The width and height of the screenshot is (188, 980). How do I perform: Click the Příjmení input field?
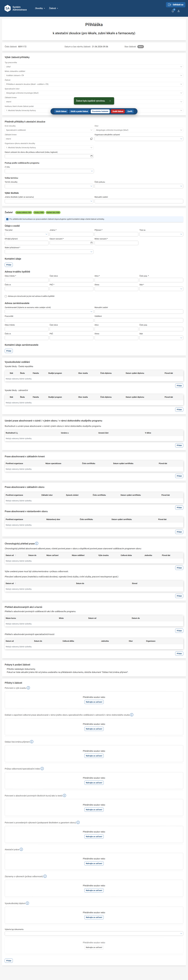[116, 234]
